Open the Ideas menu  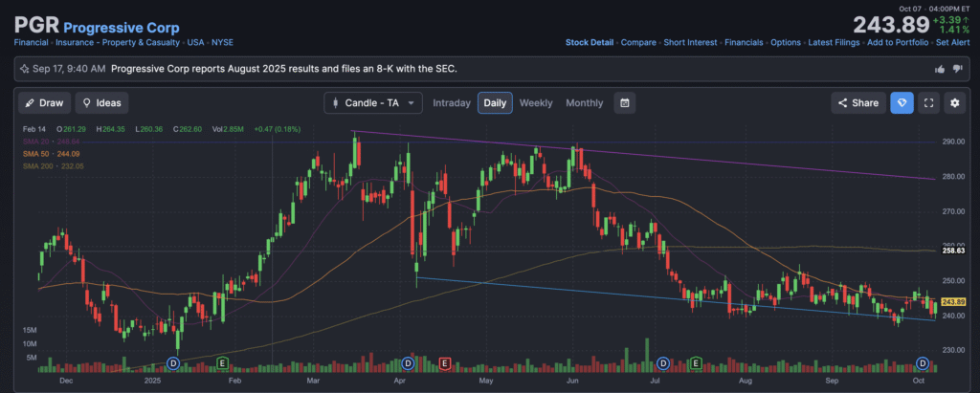click(x=101, y=103)
